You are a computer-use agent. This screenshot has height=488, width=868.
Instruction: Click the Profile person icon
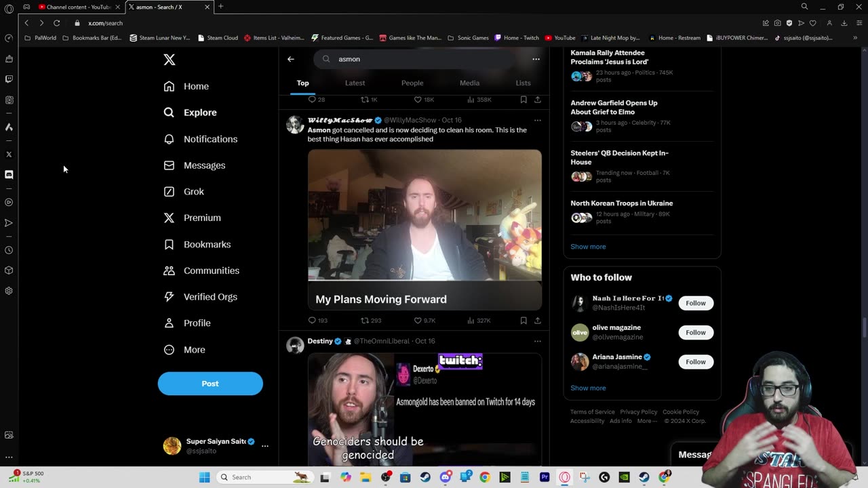point(169,323)
